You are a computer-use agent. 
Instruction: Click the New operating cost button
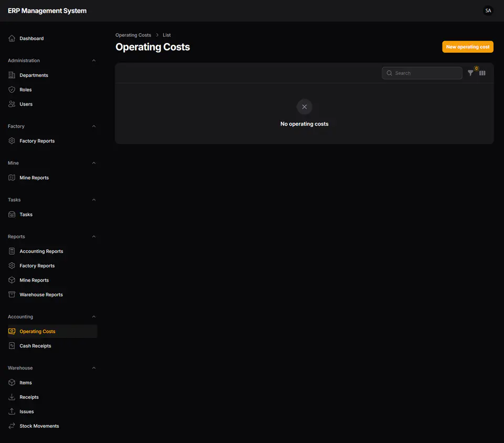468,47
